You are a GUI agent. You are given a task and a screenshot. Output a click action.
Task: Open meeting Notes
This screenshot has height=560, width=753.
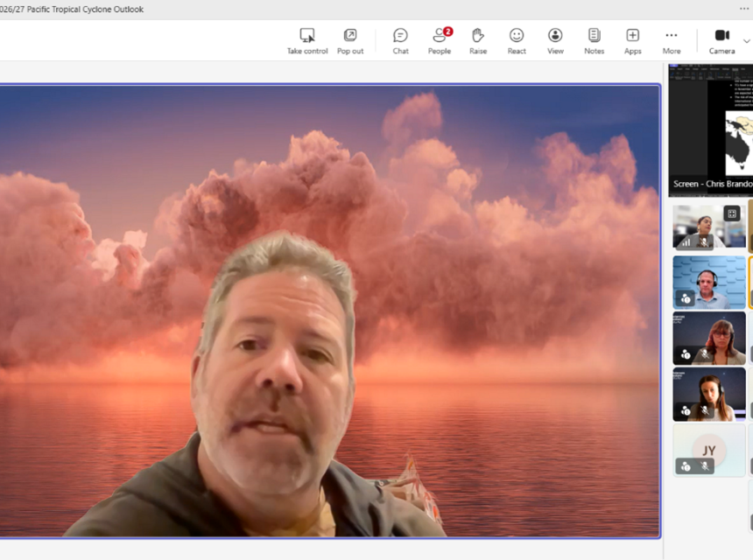[x=594, y=41]
